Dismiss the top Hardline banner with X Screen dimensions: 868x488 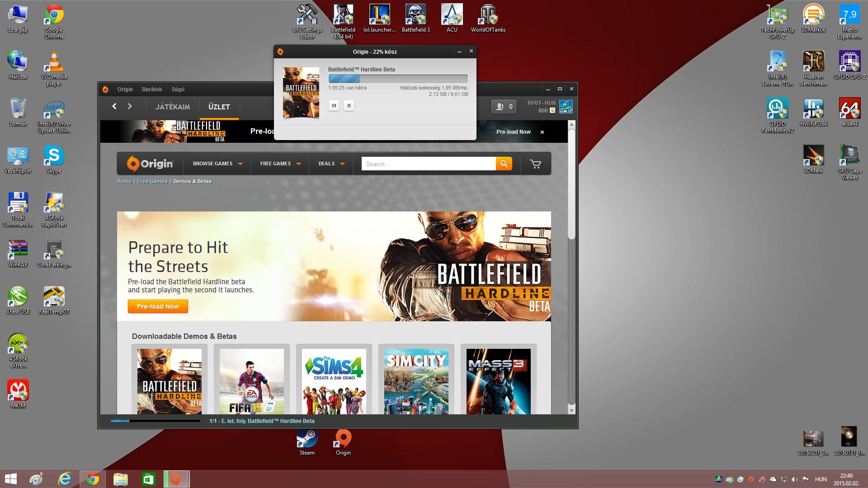coord(542,132)
